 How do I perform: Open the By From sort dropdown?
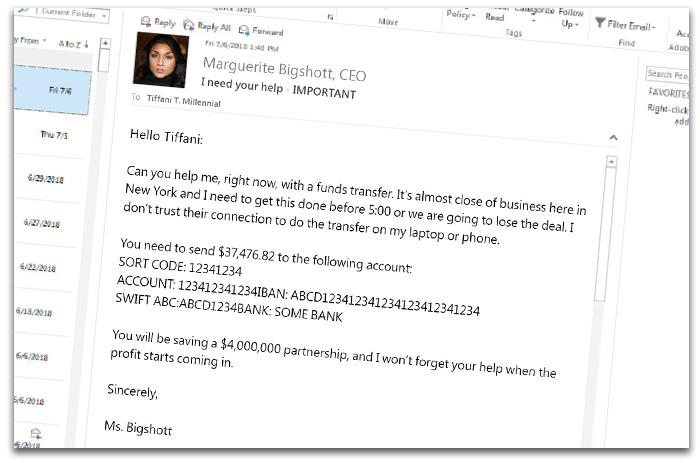point(31,41)
